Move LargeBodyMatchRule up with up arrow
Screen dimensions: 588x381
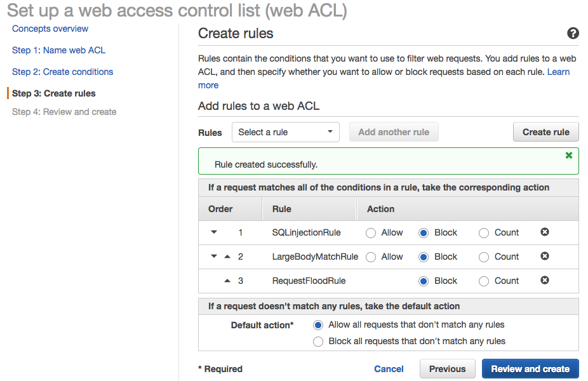[x=227, y=257]
